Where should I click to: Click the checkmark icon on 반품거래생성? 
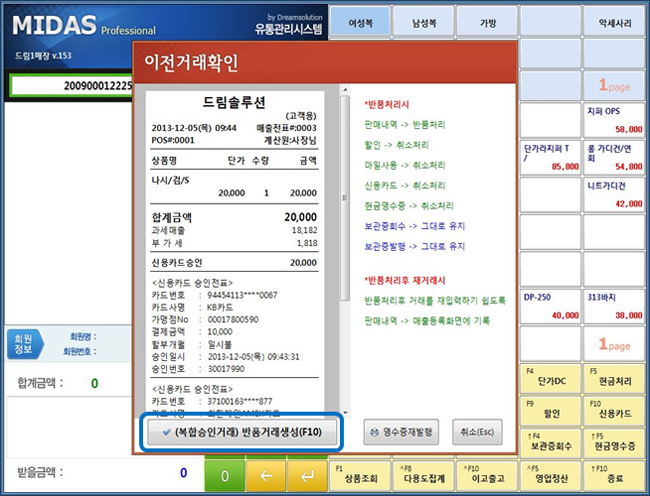166,432
